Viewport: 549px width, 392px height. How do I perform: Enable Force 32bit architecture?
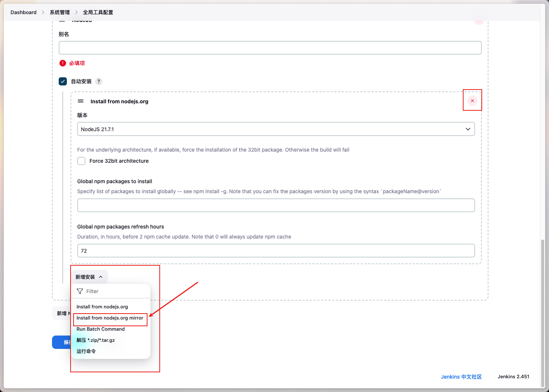[81, 161]
